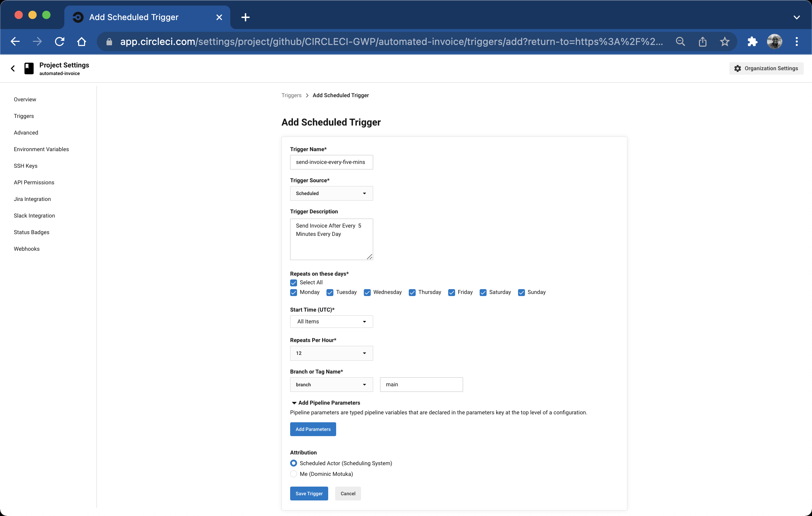Uncheck the Select All days checkbox
812x516 pixels.
pos(293,283)
